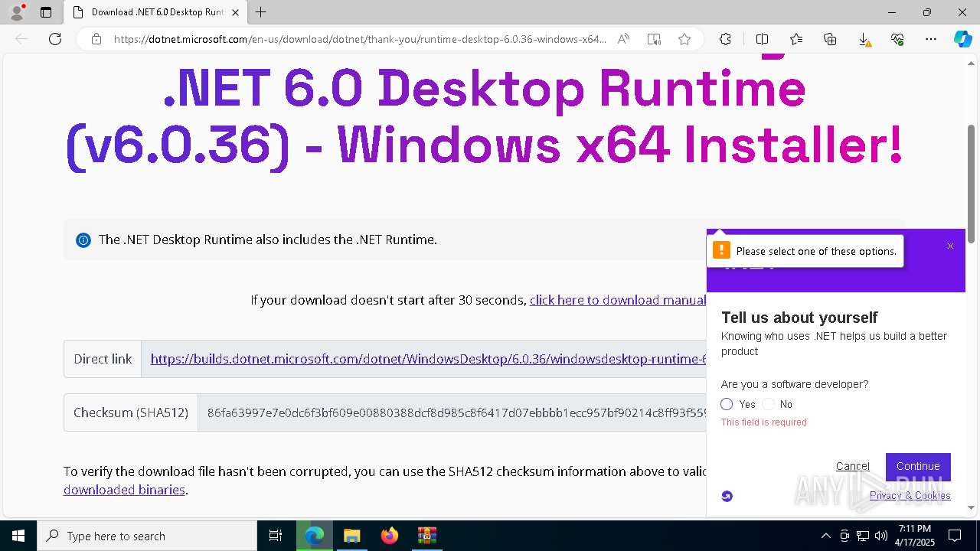The width and height of the screenshot is (980, 551).
Task: Go back to the previous page
Action: click(x=21, y=39)
